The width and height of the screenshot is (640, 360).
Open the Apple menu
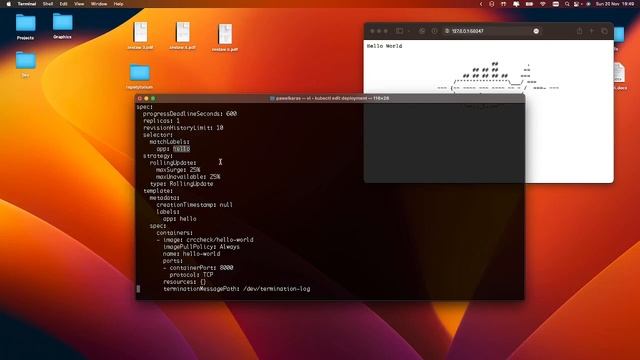coord(8,4)
